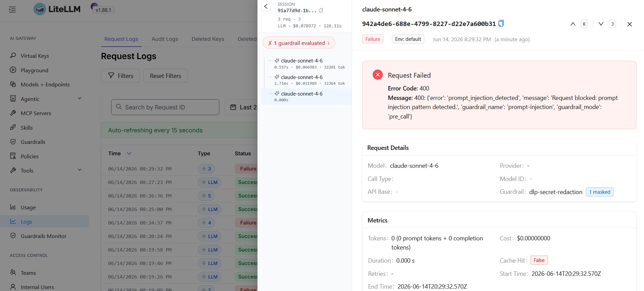Click Reset Filters button
The image size is (644, 291).
(166, 76)
